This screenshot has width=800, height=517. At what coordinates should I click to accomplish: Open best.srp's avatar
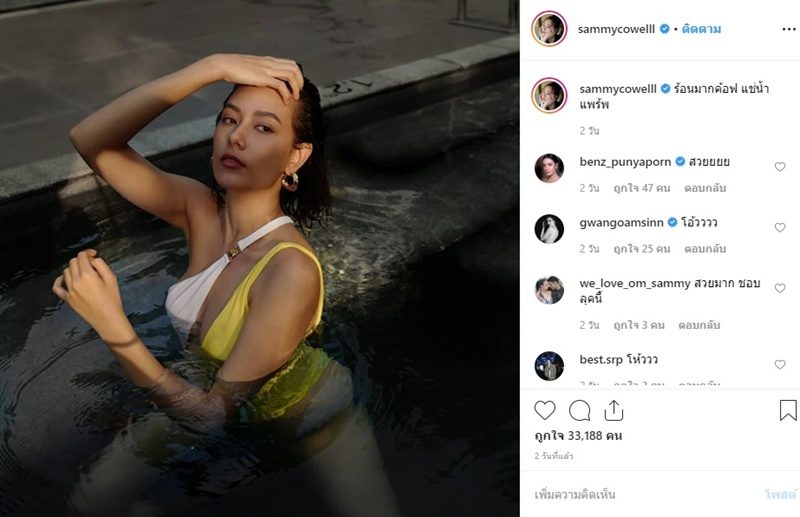click(549, 366)
